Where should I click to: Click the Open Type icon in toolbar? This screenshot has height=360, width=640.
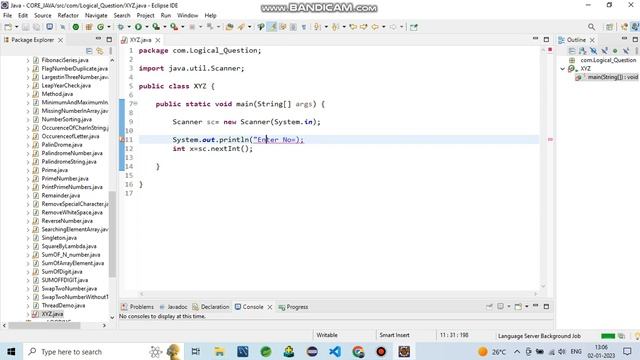[x=229, y=27]
